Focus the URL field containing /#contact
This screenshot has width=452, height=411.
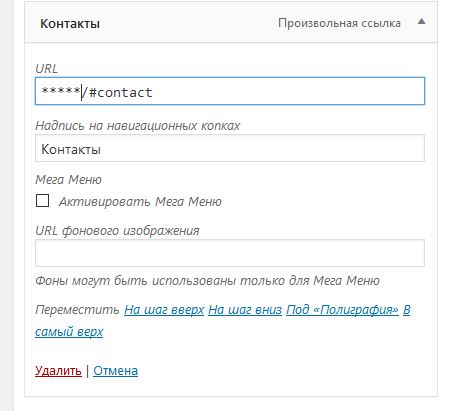click(230, 91)
